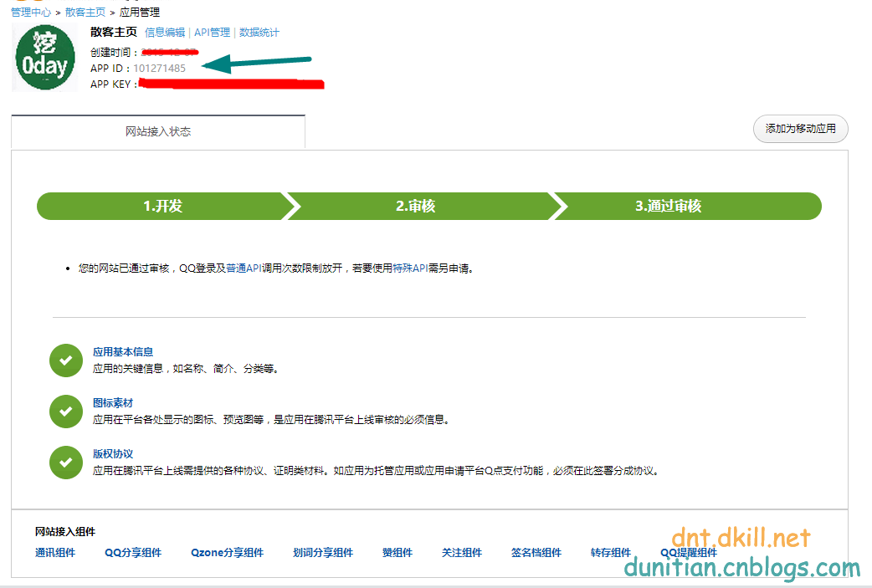Select step 1.开发 in progress bar
Image resolution: width=872 pixels, height=588 pixels.
tap(163, 207)
